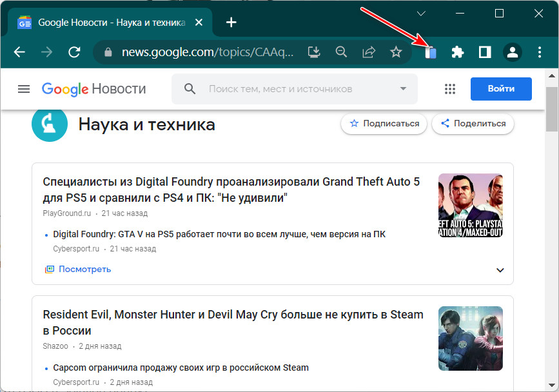Click the vertical scrollbar thumb
This screenshot has height=392, width=559.
tap(552, 109)
